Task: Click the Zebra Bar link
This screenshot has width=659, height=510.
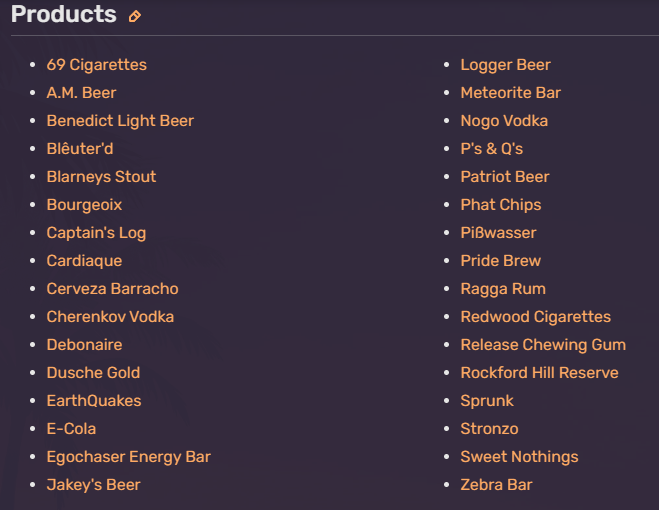Action: [x=496, y=485]
